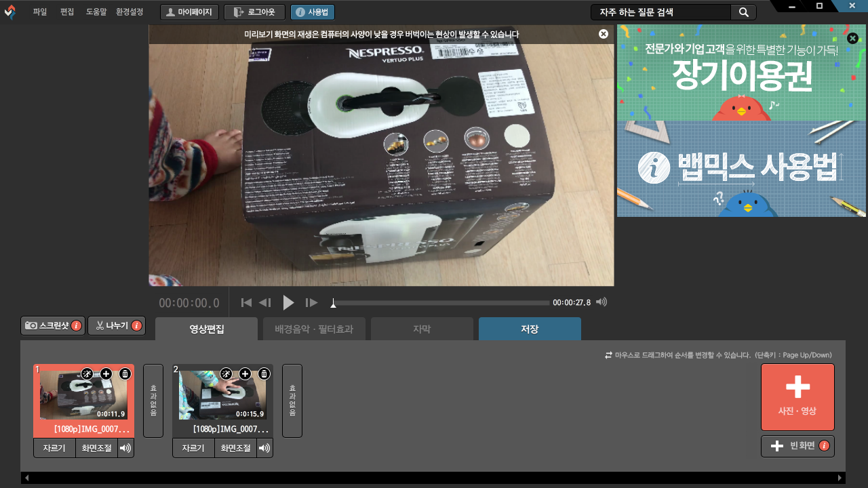Viewport: 868px width, 488px height.
Task: Open 사용법 guide button
Action: [x=313, y=12]
